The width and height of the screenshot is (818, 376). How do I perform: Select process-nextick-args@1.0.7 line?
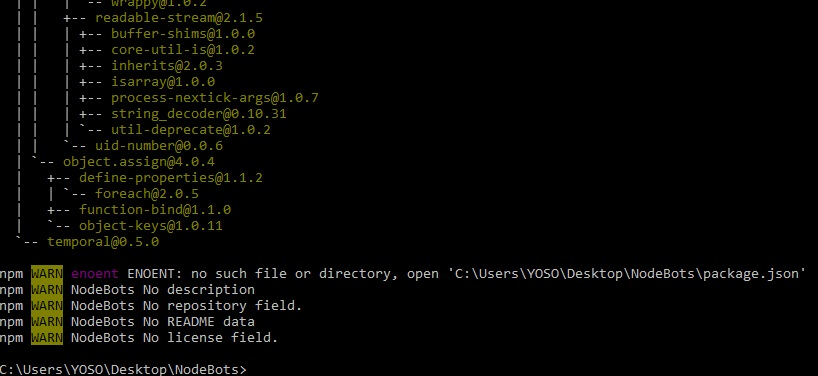pos(214,98)
